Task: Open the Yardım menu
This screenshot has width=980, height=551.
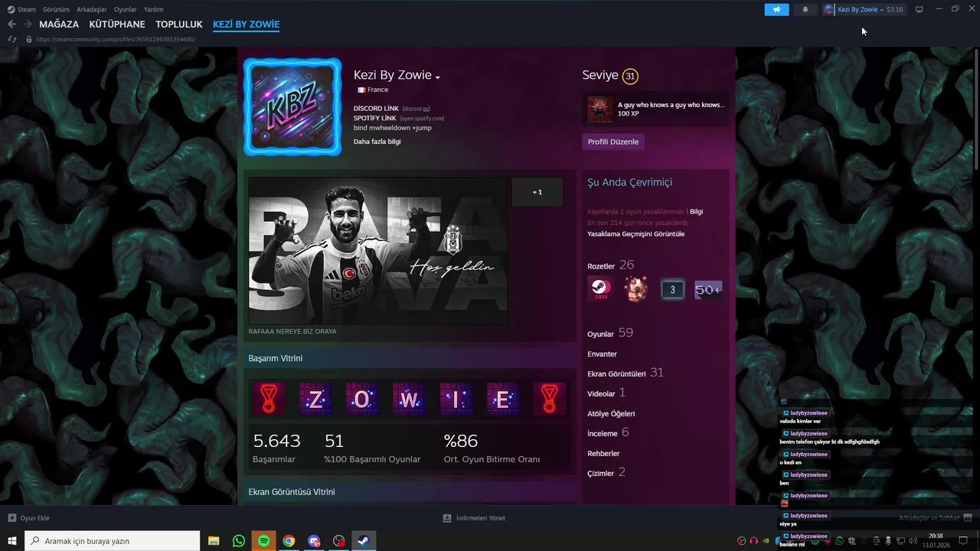Action: pos(153,9)
